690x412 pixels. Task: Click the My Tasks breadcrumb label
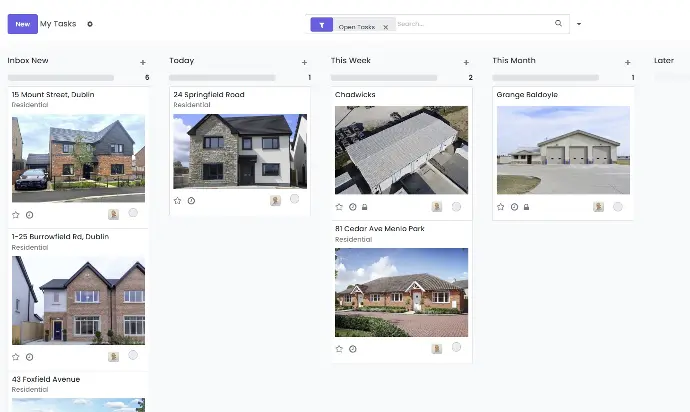click(58, 24)
